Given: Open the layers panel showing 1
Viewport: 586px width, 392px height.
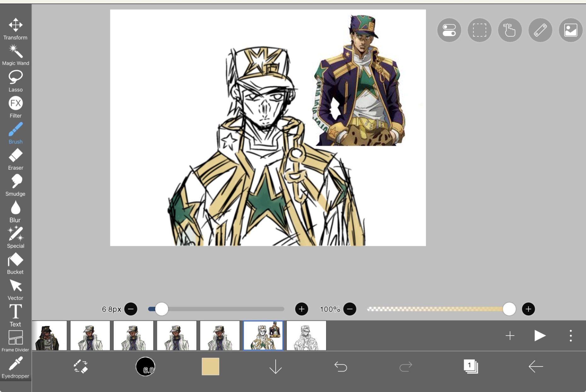Looking at the screenshot, I should coord(471,367).
